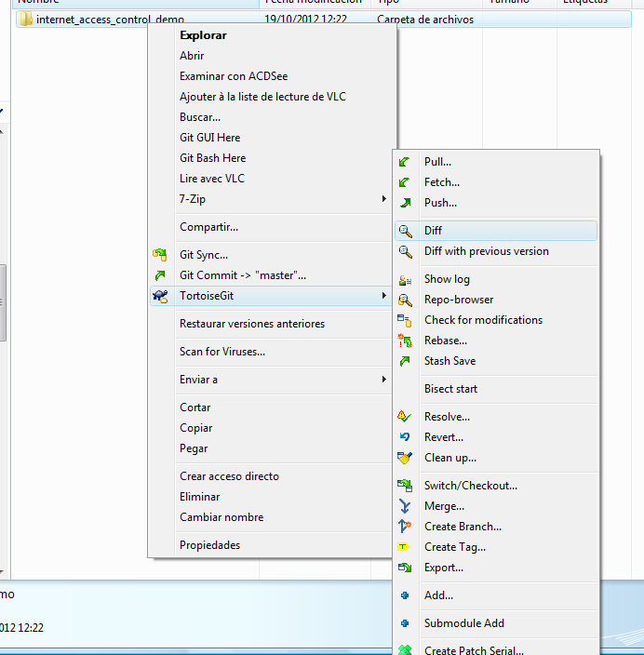Viewport: 644px width, 655px height.
Task: Click the Clean up broom icon
Action: [x=405, y=458]
